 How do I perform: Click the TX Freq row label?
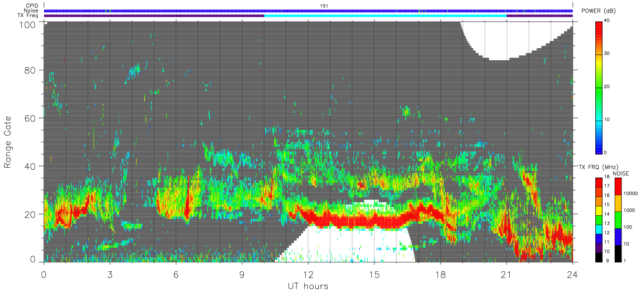[x=28, y=15]
